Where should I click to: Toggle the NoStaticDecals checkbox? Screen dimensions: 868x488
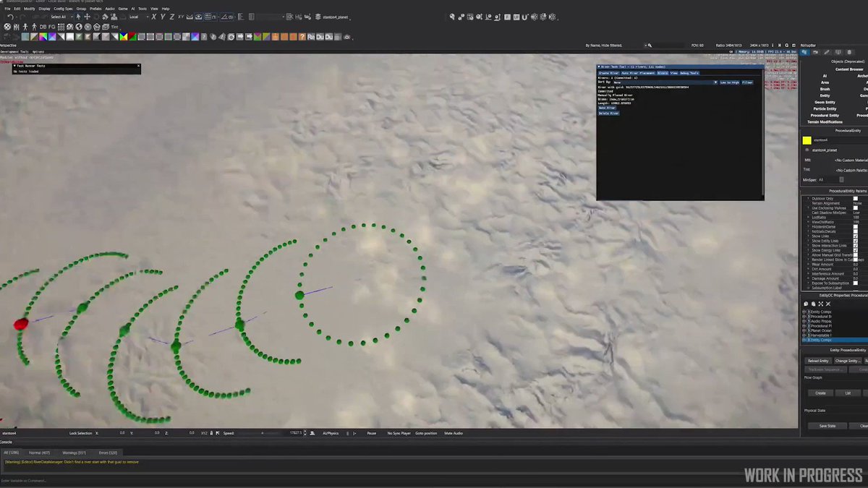point(856,231)
